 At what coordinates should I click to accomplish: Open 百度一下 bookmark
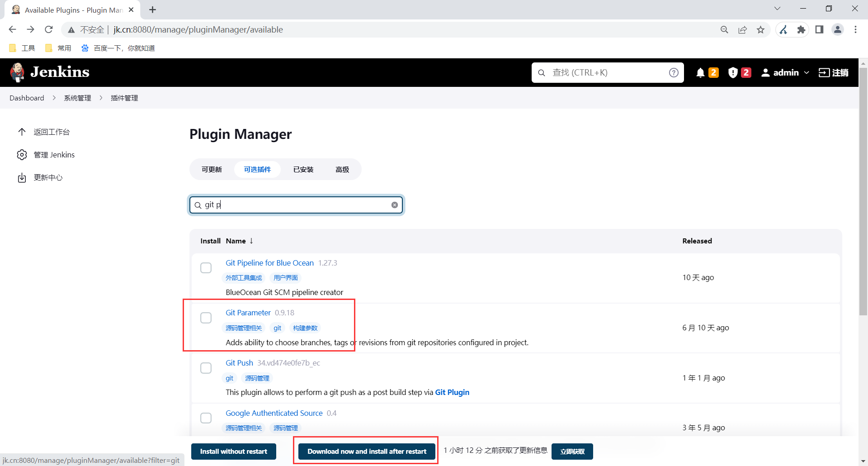point(118,48)
